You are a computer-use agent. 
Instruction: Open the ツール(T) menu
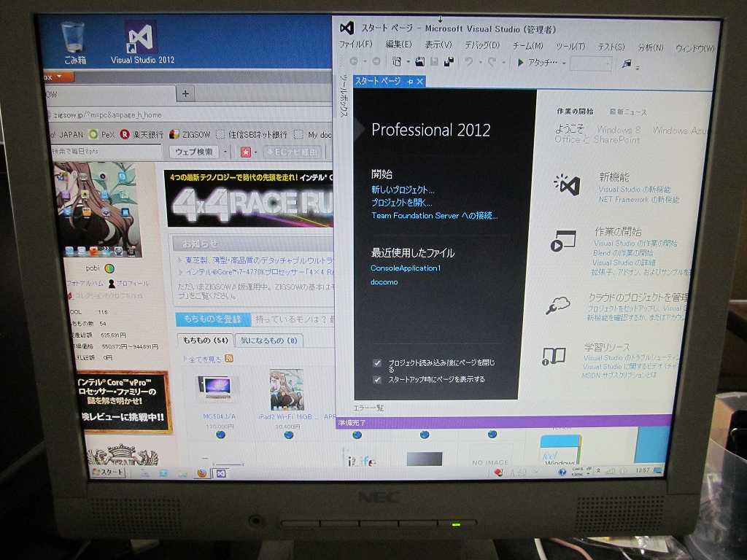pyautogui.click(x=570, y=46)
